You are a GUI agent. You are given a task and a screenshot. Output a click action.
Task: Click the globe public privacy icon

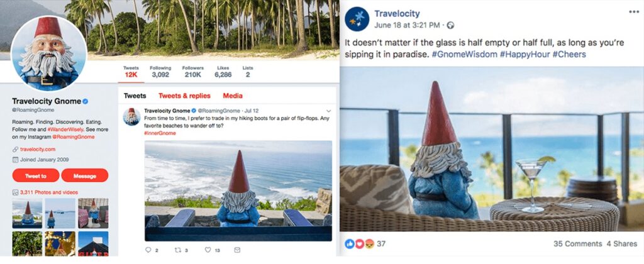450,25
